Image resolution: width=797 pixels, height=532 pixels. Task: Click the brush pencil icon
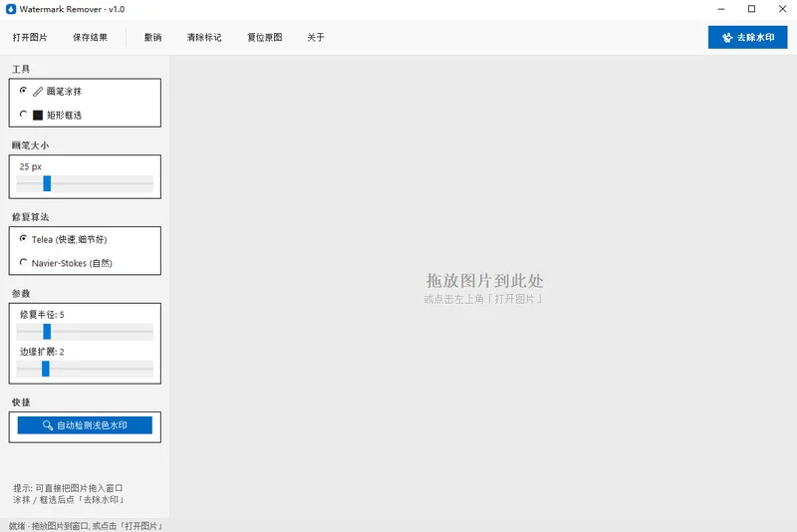click(38, 92)
